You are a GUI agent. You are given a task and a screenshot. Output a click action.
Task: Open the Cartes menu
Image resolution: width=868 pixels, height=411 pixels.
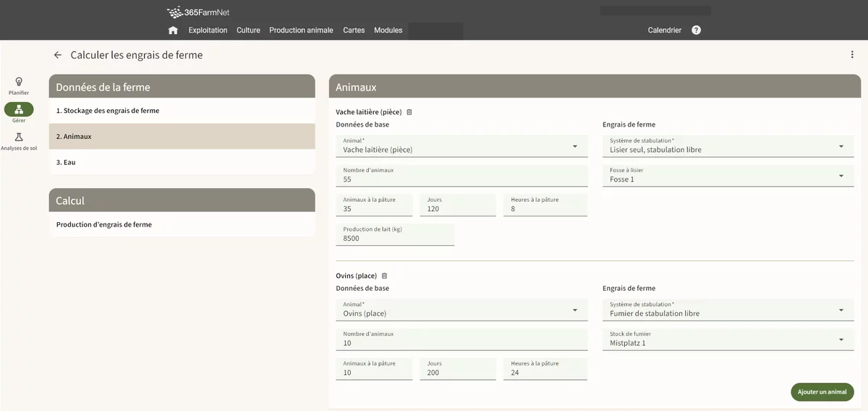354,30
